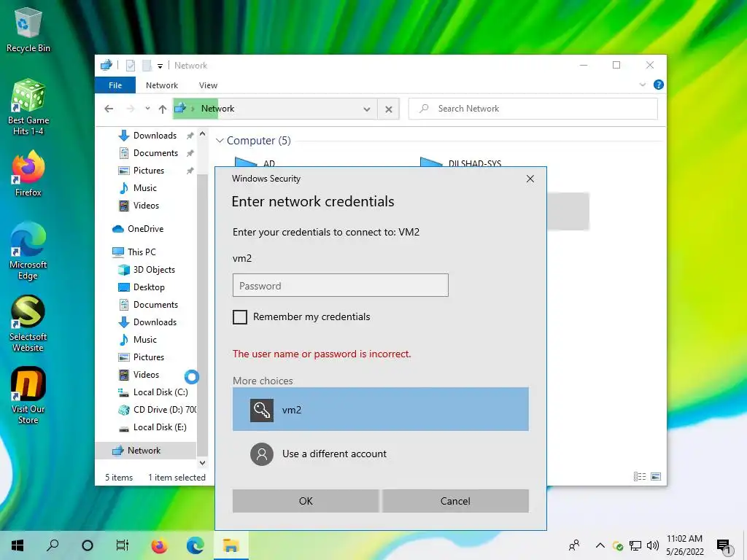Screen dimensions: 747x560
Task: Switch to details view icon in status bar
Action: click(639, 476)
